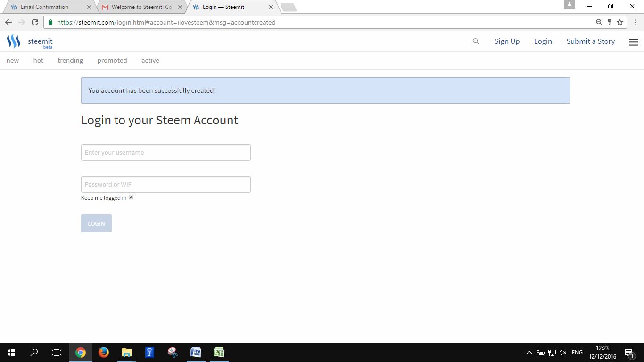This screenshot has width=644, height=362.
Task: Open the hamburger menu icon
Action: [634, 42]
